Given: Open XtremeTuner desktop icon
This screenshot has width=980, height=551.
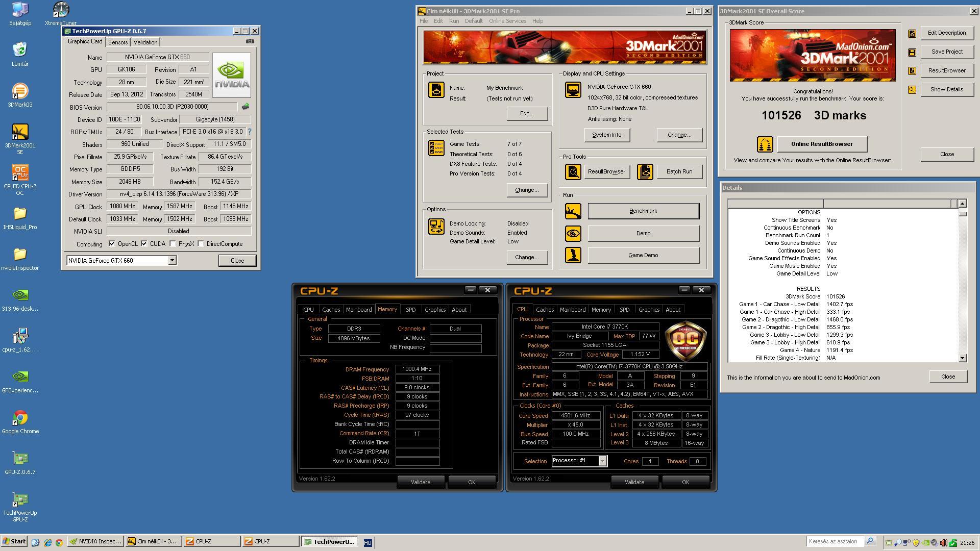Looking at the screenshot, I should point(61,13).
